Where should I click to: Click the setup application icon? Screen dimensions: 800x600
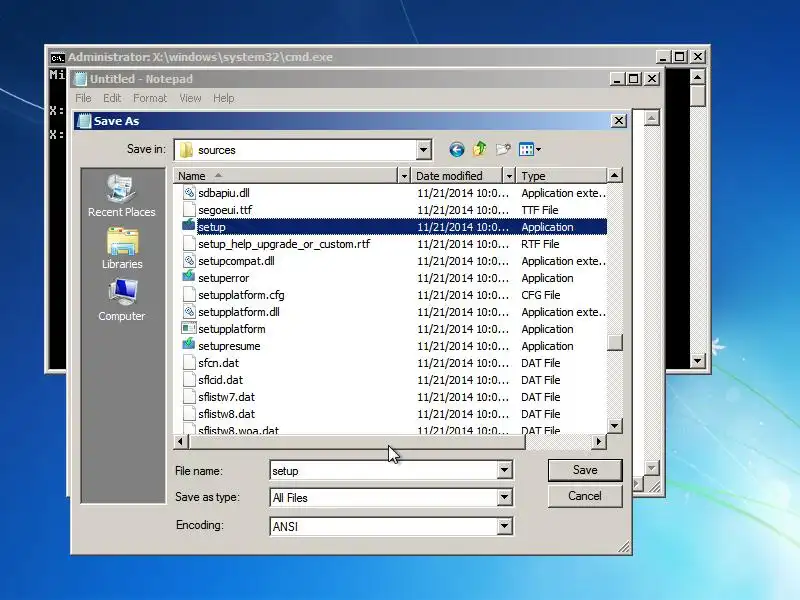click(189, 226)
